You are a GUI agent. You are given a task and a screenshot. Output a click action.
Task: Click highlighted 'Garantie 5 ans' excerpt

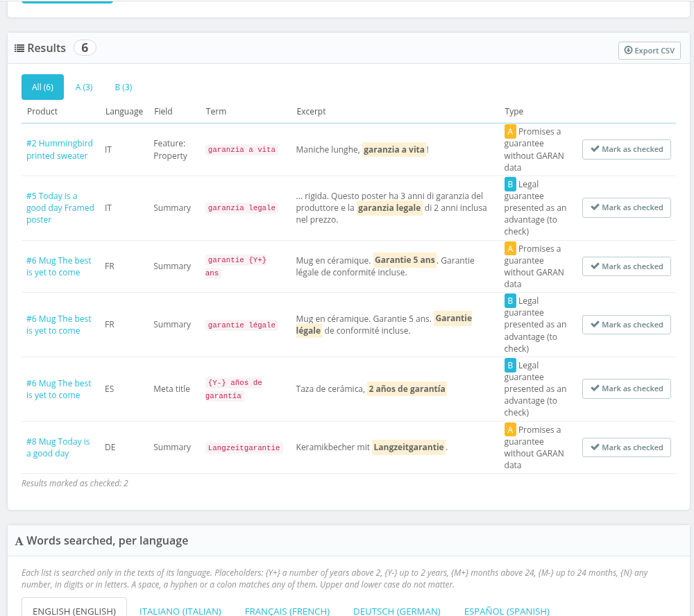click(405, 260)
